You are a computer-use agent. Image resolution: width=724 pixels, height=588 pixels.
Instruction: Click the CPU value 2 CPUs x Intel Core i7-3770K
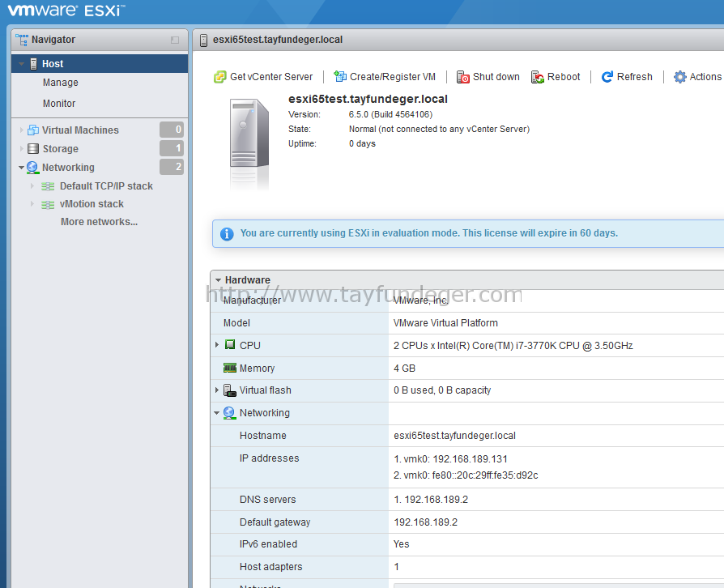pos(513,346)
